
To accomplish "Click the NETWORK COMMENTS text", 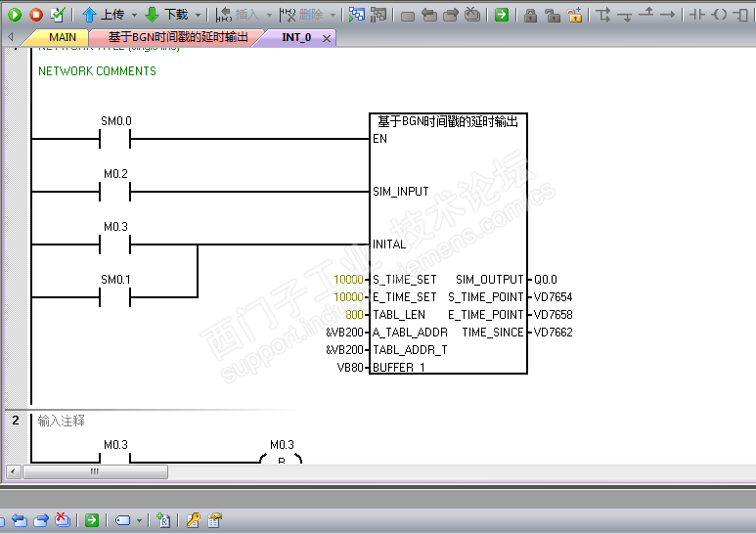I will 97,71.
